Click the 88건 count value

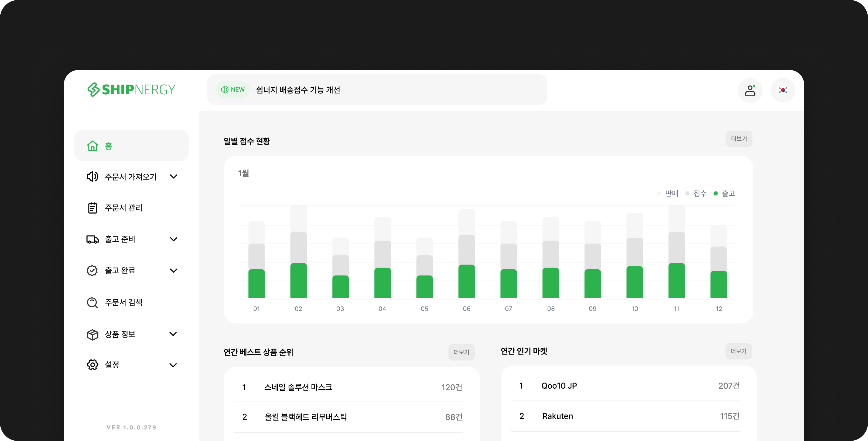point(453,417)
